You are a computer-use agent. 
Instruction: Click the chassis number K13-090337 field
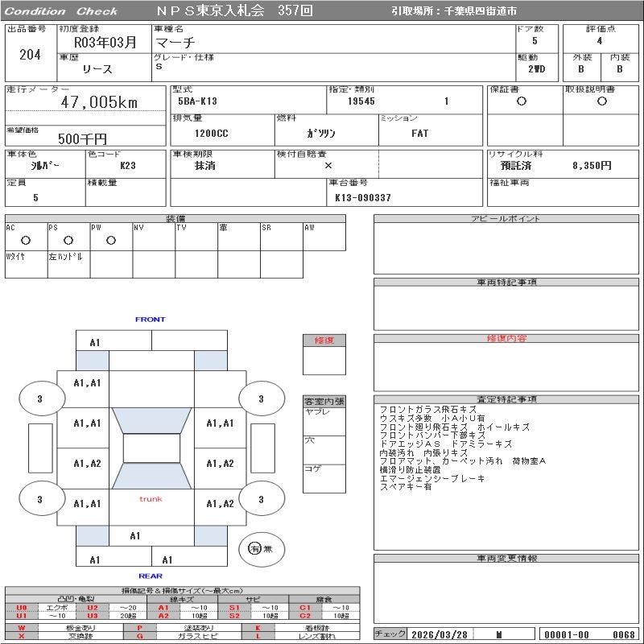pyautogui.click(x=363, y=197)
